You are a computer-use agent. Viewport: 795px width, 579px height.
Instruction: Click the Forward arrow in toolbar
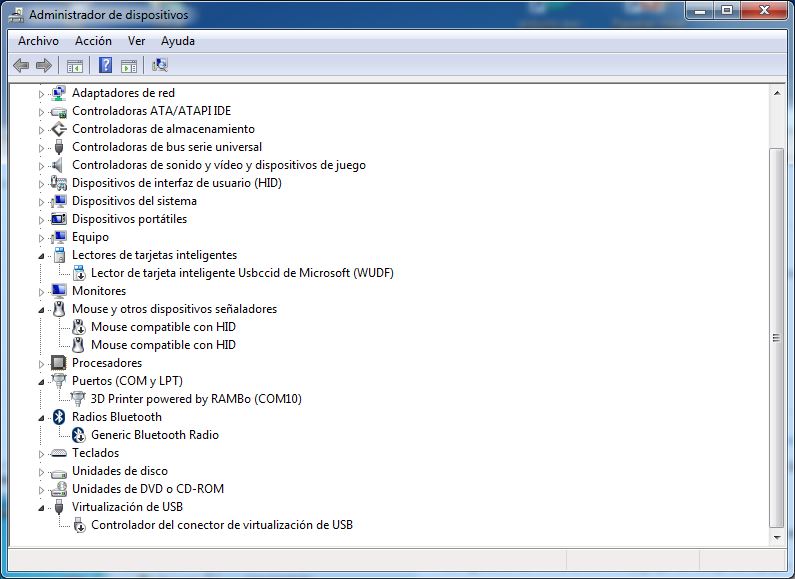43,66
